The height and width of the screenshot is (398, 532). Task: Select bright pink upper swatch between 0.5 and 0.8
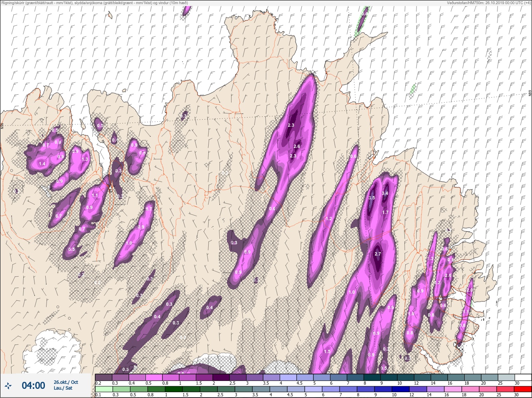(154, 377)
